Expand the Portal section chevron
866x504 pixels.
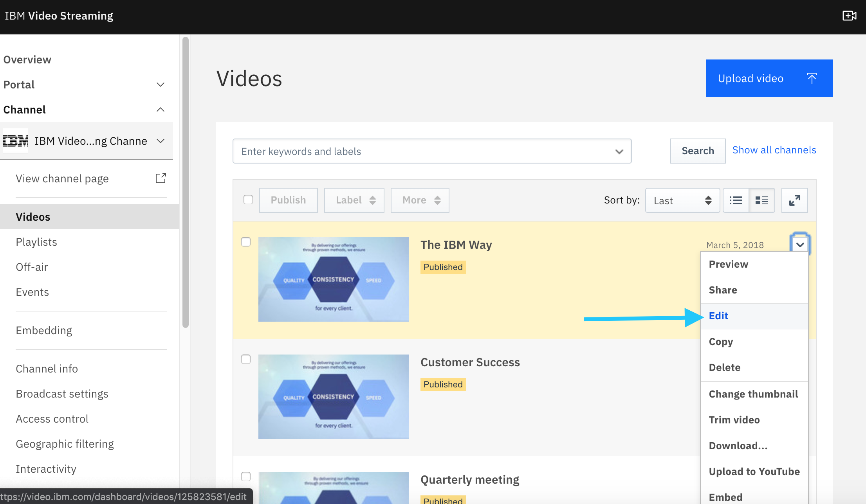tap(161, 85)
